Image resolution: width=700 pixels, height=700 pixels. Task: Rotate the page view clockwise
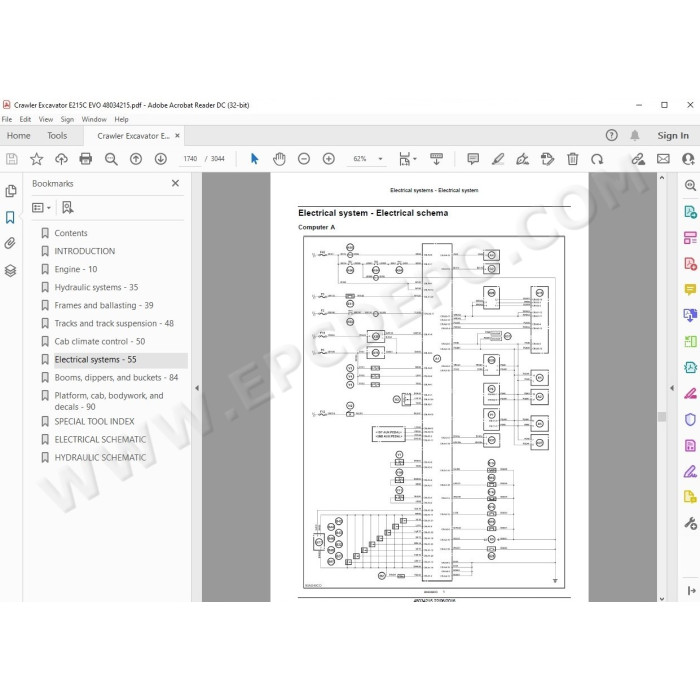(x=597, y=159)
